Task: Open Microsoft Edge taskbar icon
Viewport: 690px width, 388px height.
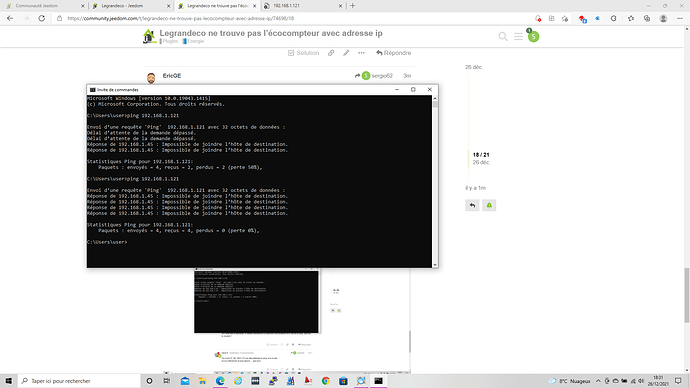Action: click(x=220, y=381)
